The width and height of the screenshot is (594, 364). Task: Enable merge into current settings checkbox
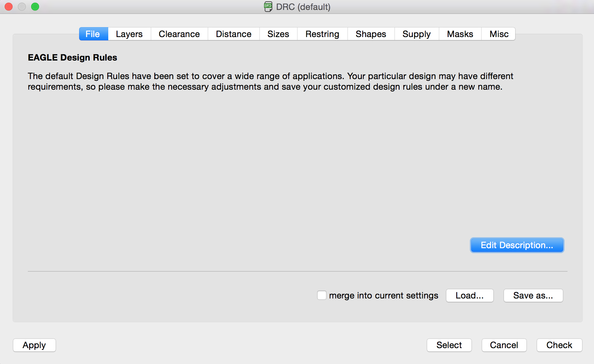pyautogui.click(x=322, y=295)
